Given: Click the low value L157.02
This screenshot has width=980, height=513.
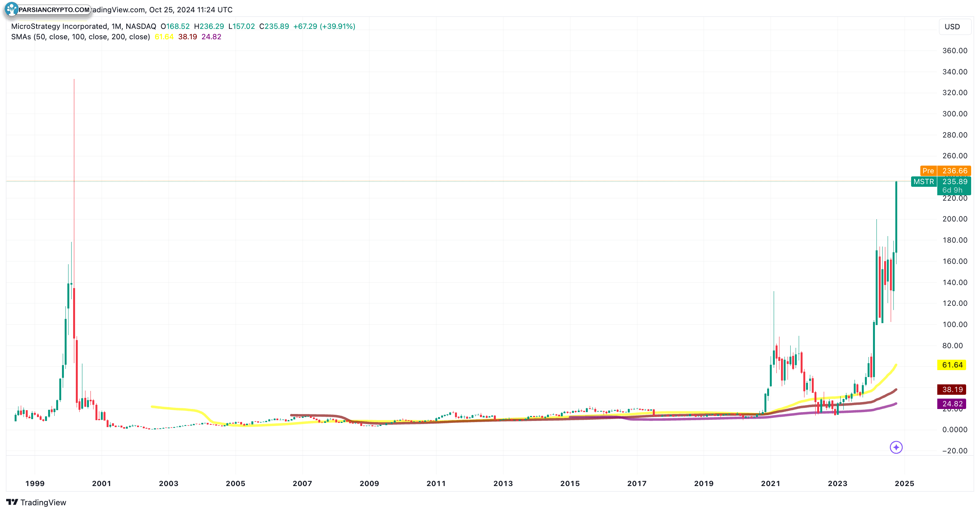Looking at the screenshot, I should [x=242, y=26].
